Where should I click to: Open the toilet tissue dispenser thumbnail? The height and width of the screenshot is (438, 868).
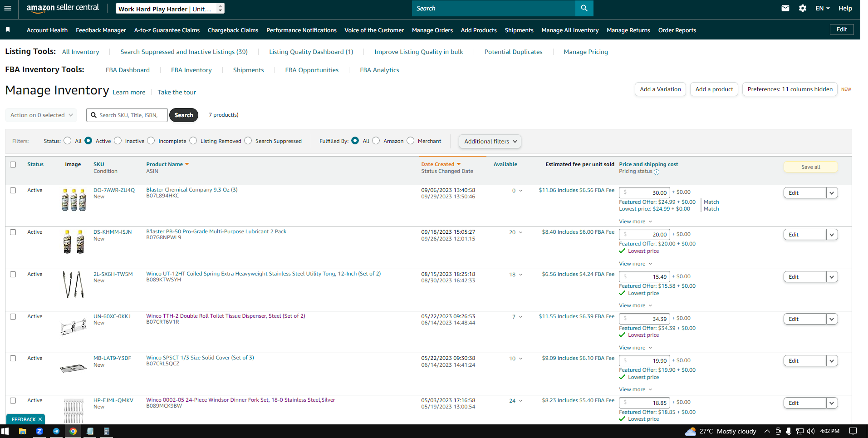pos(74,326)
